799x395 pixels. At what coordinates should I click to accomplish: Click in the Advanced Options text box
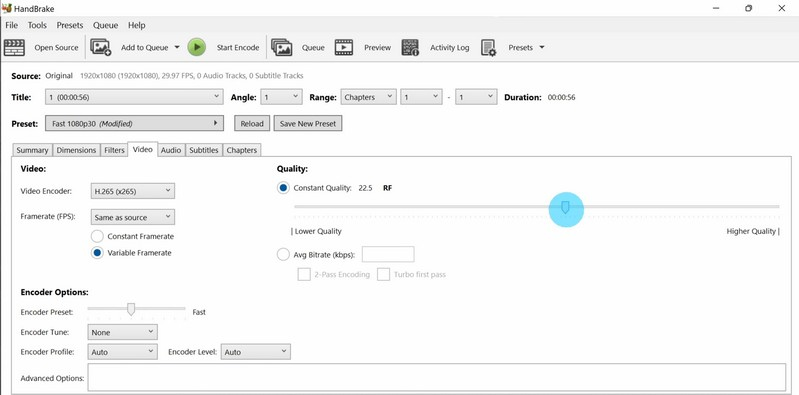tap(437, 377)
